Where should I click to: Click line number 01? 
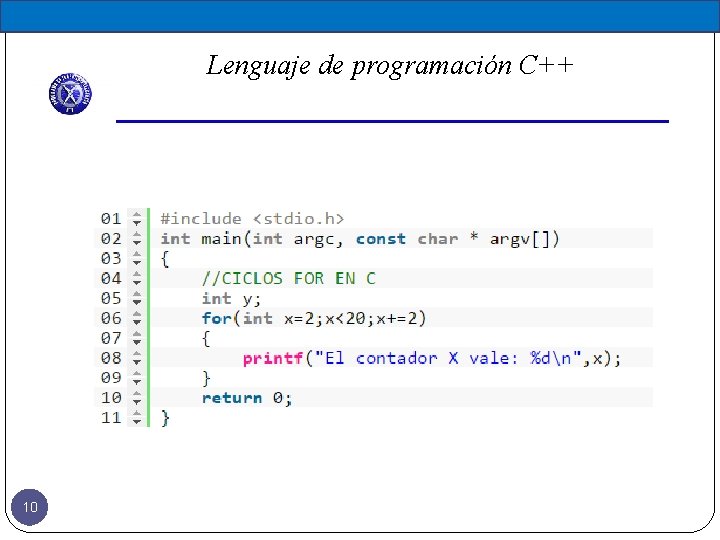coord(111,219)
